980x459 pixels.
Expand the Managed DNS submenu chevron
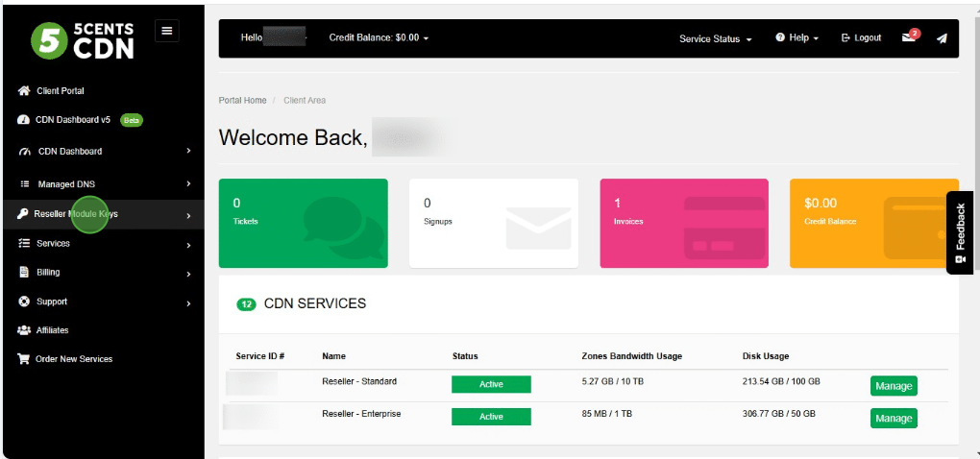188,183
